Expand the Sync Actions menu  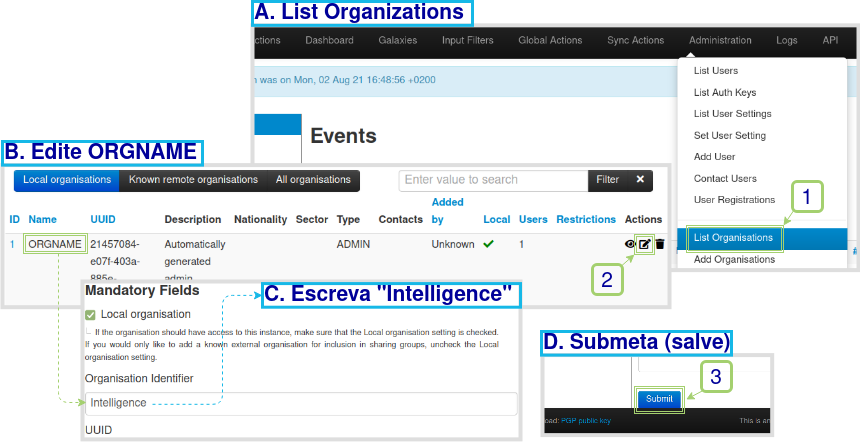635,41
